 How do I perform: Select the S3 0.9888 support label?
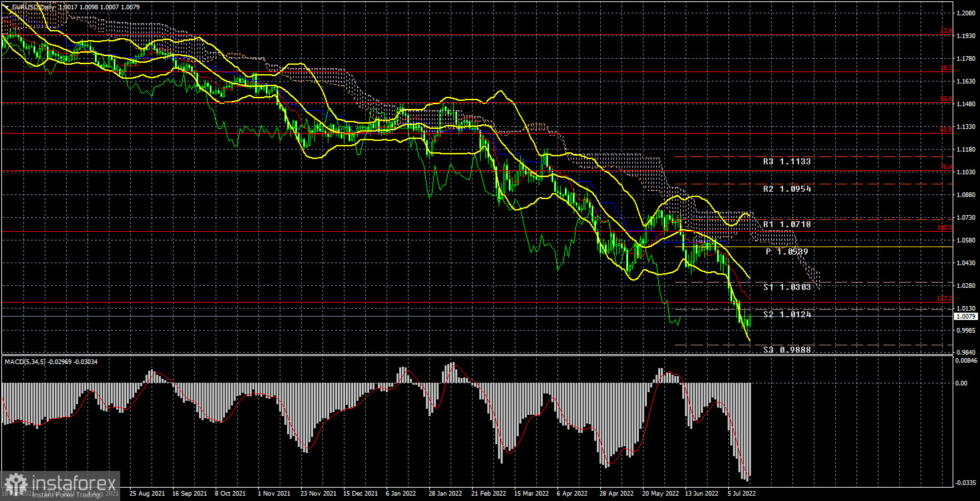coord(788,349)
